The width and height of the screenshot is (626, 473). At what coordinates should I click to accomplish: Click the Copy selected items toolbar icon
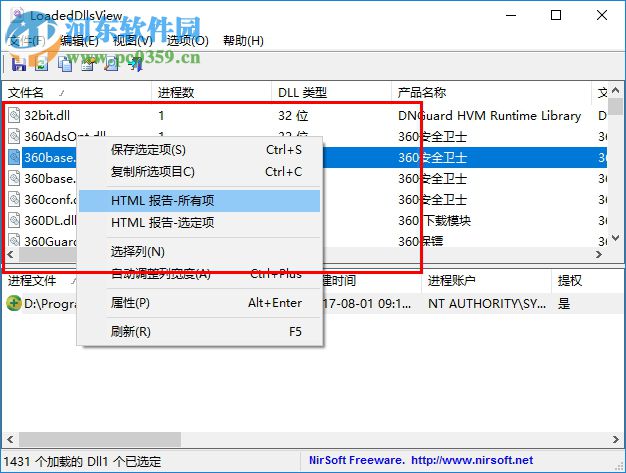click(65, 64)
